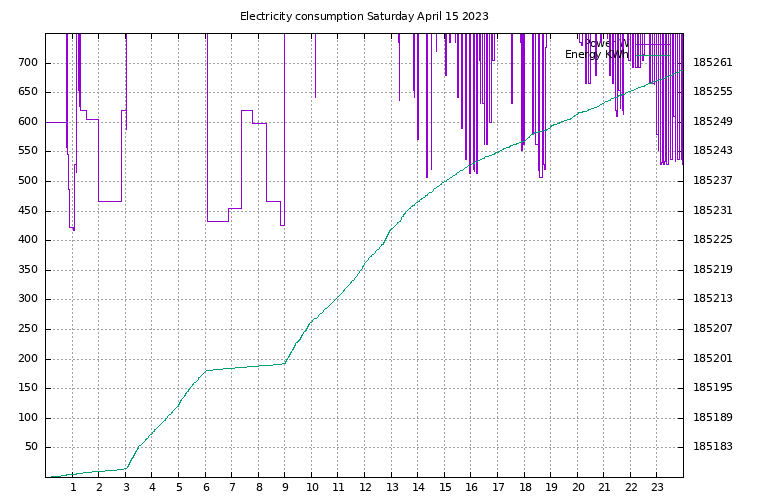Screen dimensions: 768x500
Task: Click hour label '11' on the x-axis
Action: (x=338, y=487)
